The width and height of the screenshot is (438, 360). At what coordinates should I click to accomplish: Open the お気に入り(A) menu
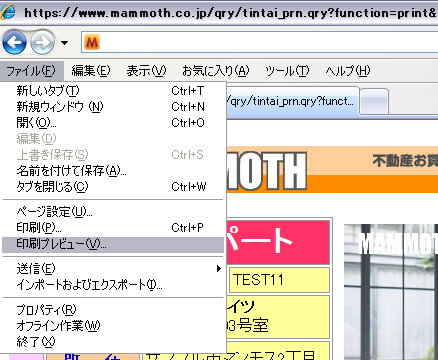[216, 71]
